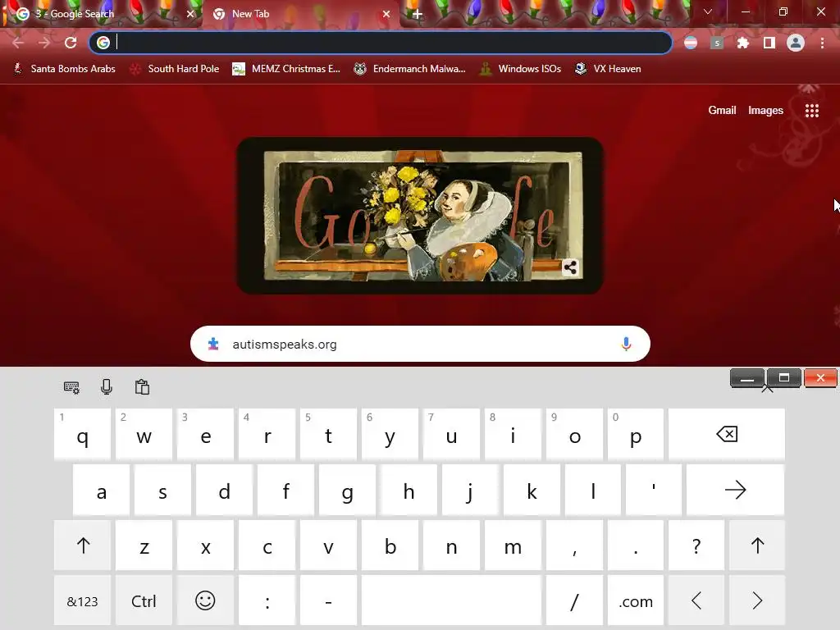Tap the .com key

click(x=636, y=600)
